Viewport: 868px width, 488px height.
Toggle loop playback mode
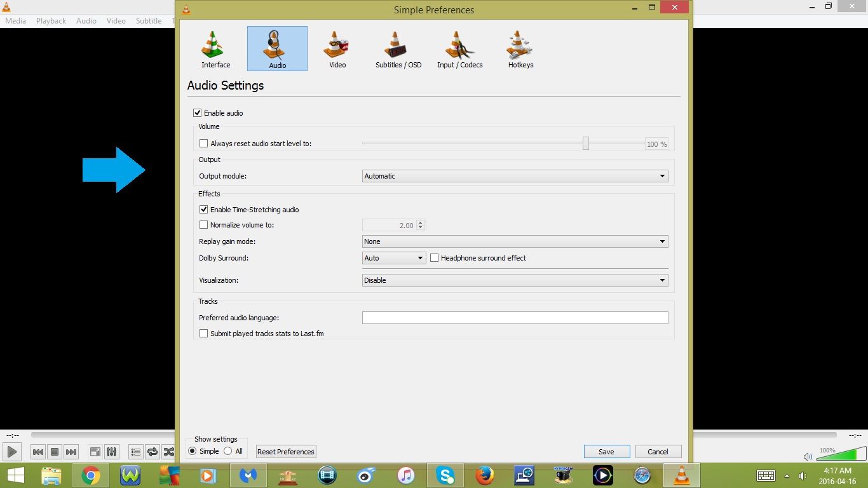click(x=153, y=451)
